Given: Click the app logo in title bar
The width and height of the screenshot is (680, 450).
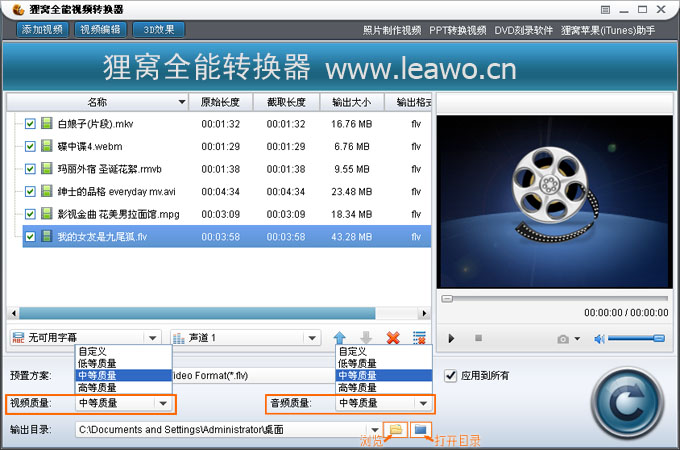Looking at the screenshot, I should point(18,9).
